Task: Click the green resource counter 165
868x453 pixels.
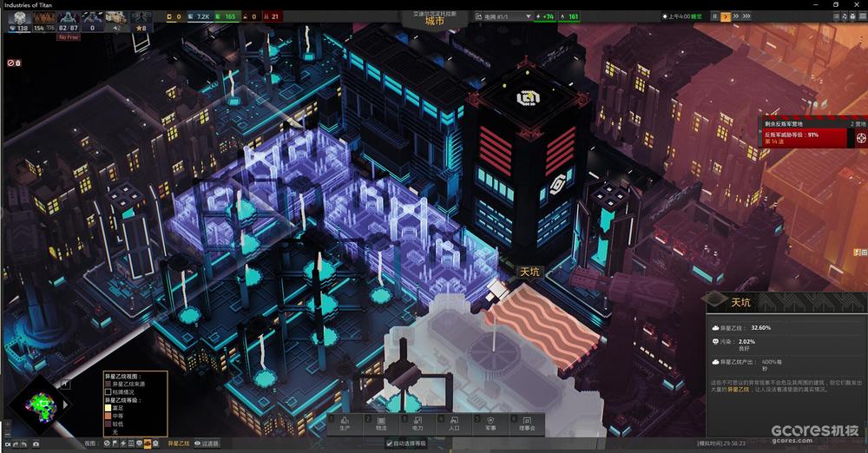Action: [226, 16]
